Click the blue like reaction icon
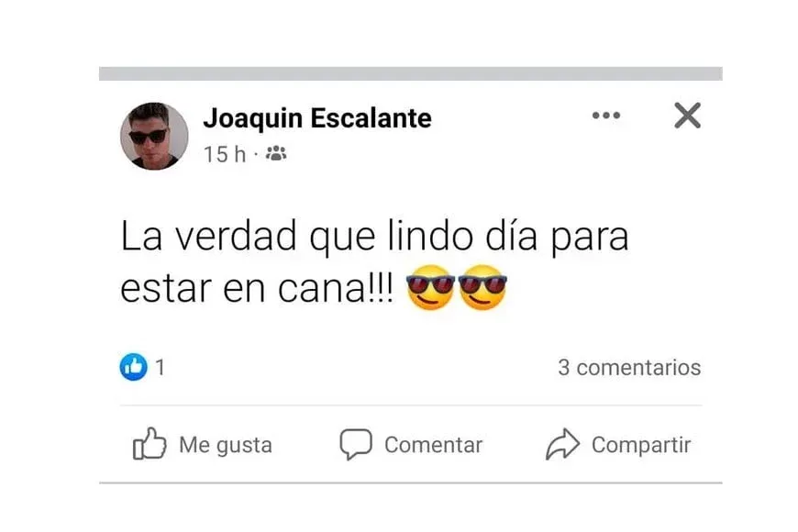Image resolution: width=798 pixels, height=532 pixels. 133,367
